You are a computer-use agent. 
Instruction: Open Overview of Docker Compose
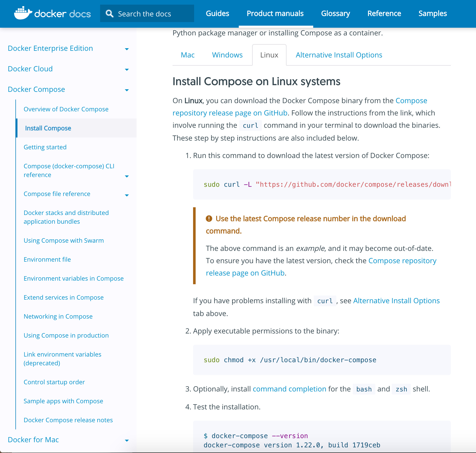point(66,109)
